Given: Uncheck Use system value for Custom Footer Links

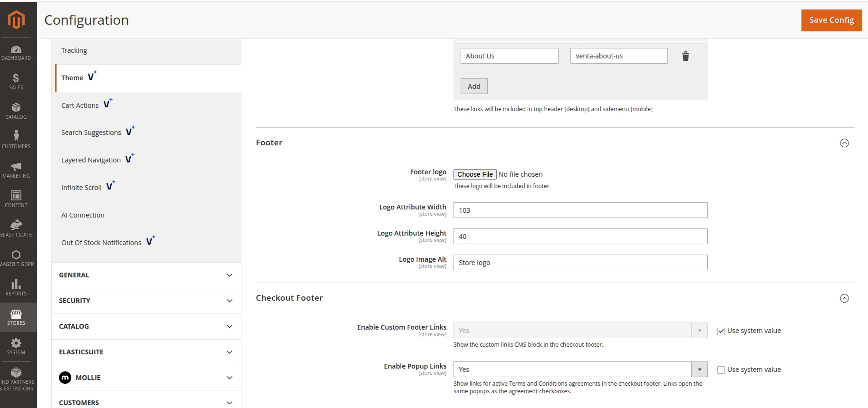Looking at the screenshot, I should pyautogui.click(x=721, y=331).
